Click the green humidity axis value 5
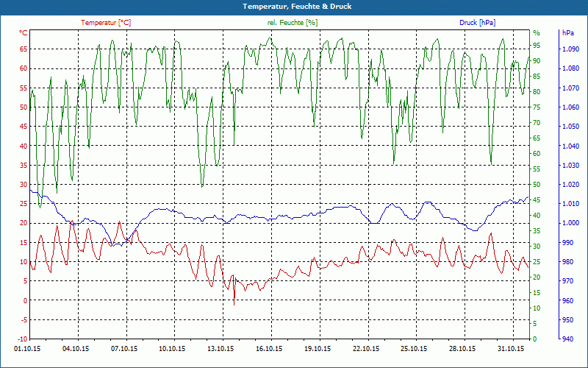 click(535, 323)
